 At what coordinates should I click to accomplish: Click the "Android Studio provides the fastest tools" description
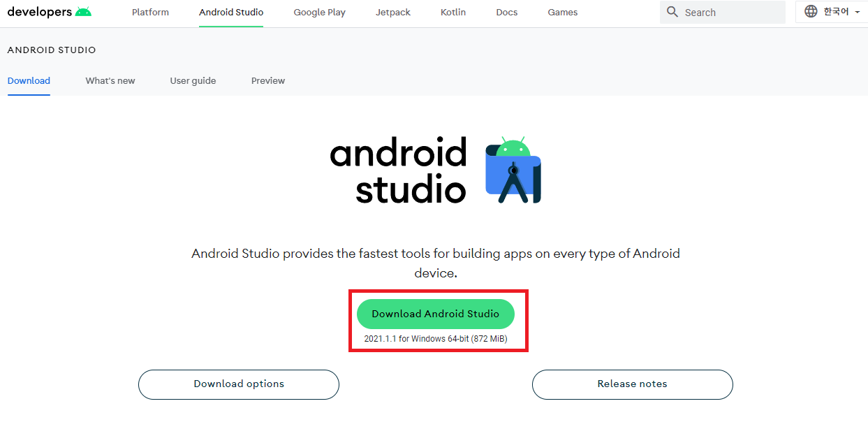(436, 263)
